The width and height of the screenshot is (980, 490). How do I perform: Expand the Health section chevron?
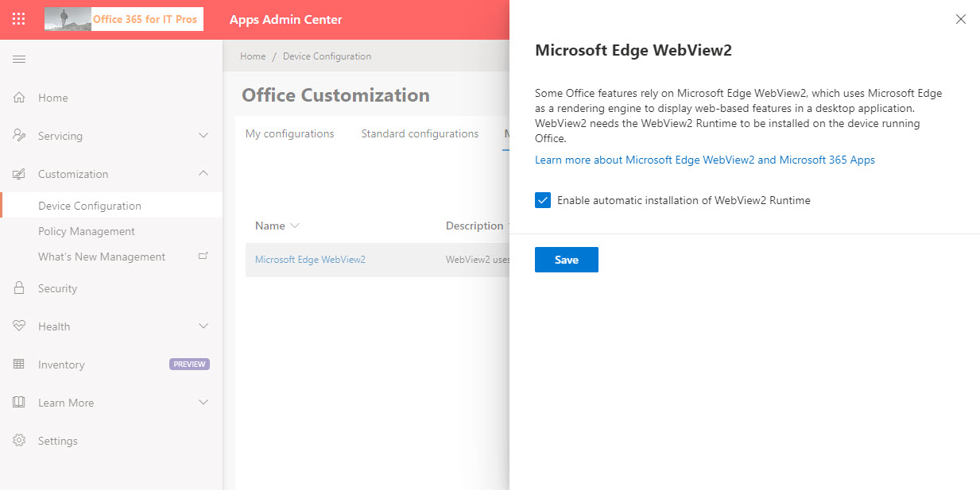point(203,326)
